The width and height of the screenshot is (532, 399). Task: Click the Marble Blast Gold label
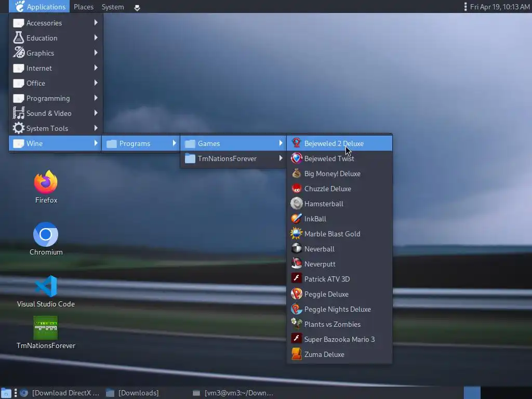[x=332, y=234]
